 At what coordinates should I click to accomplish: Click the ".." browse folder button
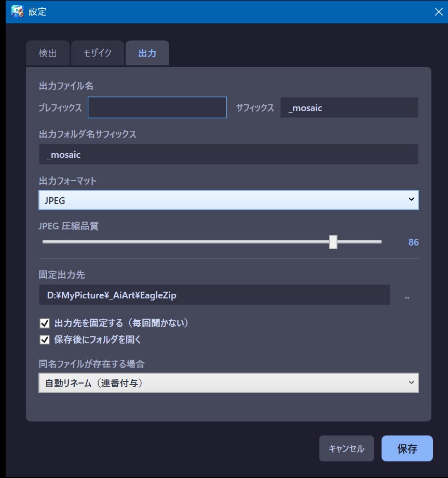pyautogui.click(x=407, y=295)
